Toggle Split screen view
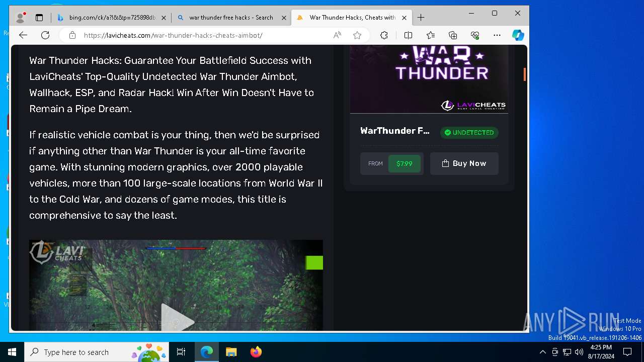644x362 pixels. (x=408, y=35)
